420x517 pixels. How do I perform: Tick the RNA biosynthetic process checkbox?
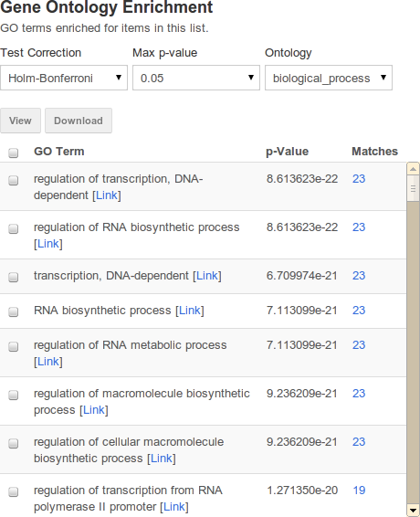click(x=13, y=311)
